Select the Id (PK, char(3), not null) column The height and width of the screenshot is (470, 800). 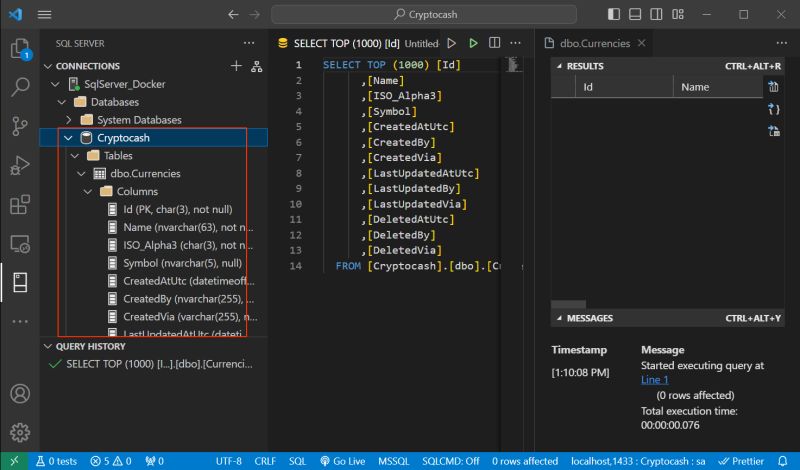point(177,209)
